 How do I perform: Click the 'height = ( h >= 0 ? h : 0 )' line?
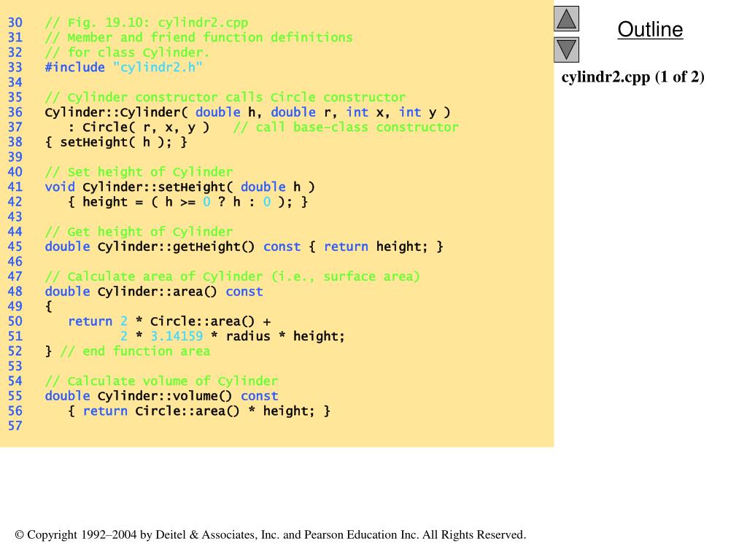188,202
